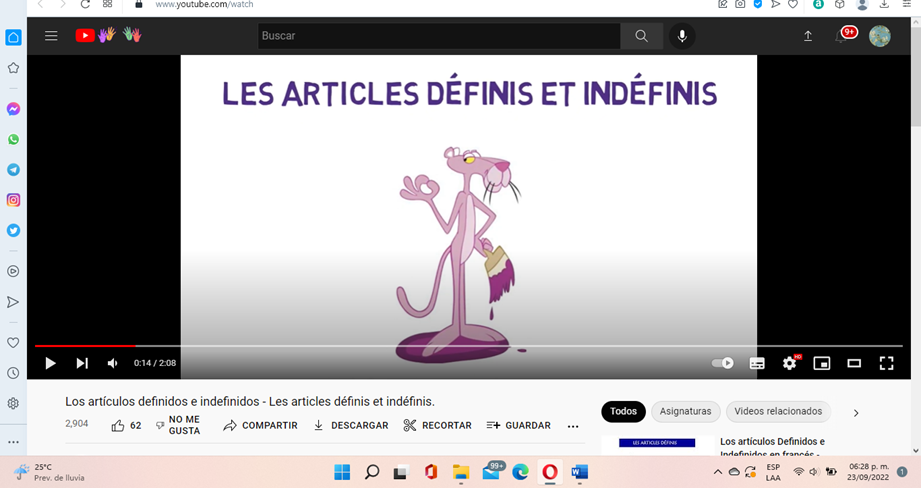
Task: Toggle autoplay switch in player
Action: (722, 363)
